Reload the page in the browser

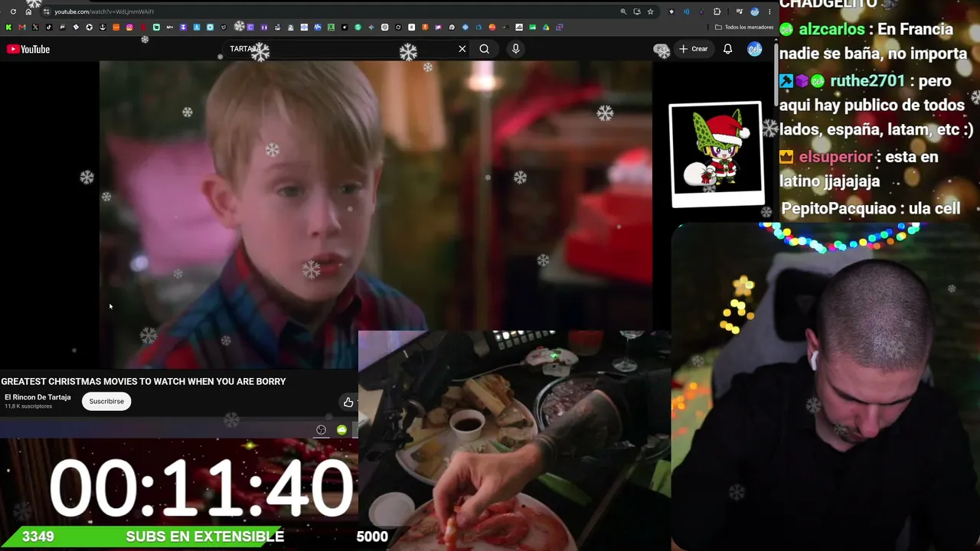coord(13,11)
